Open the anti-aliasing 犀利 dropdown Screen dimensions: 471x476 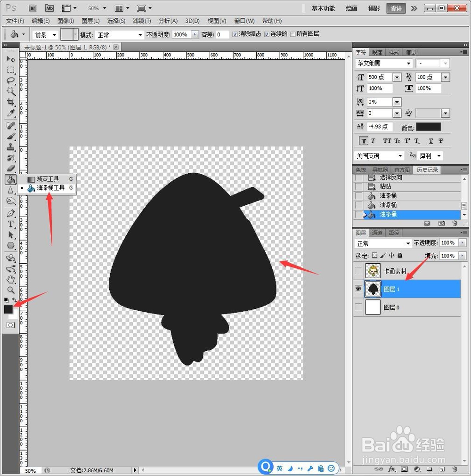coord(430,156)
